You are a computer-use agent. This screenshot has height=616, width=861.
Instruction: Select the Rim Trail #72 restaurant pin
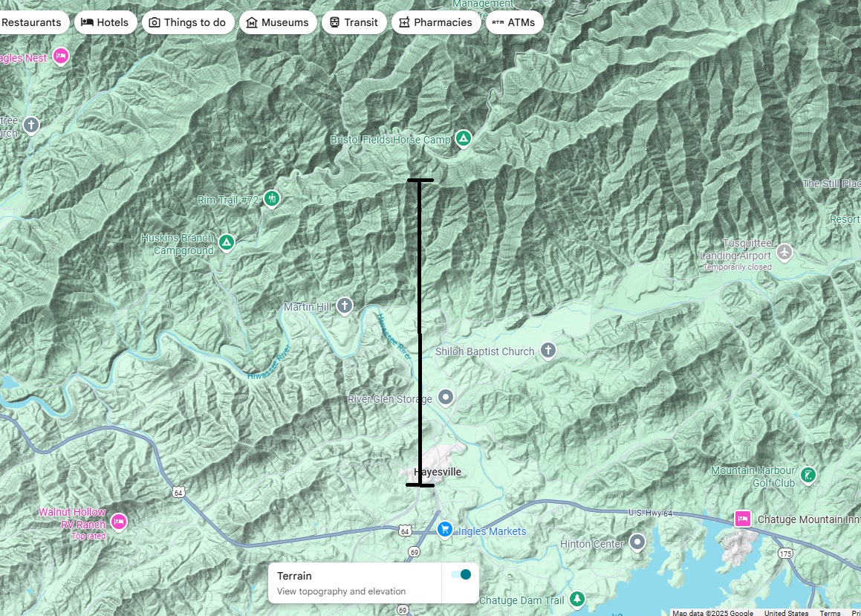[x=272, y=198]
